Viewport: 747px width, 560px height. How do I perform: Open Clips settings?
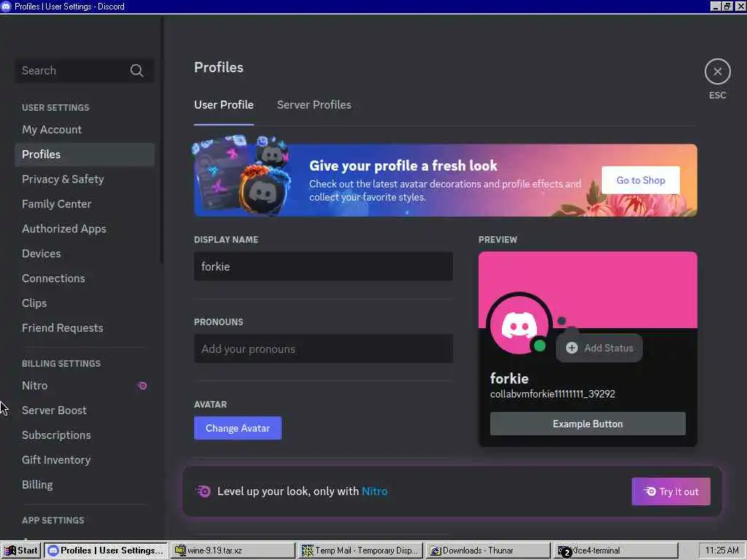85,303
